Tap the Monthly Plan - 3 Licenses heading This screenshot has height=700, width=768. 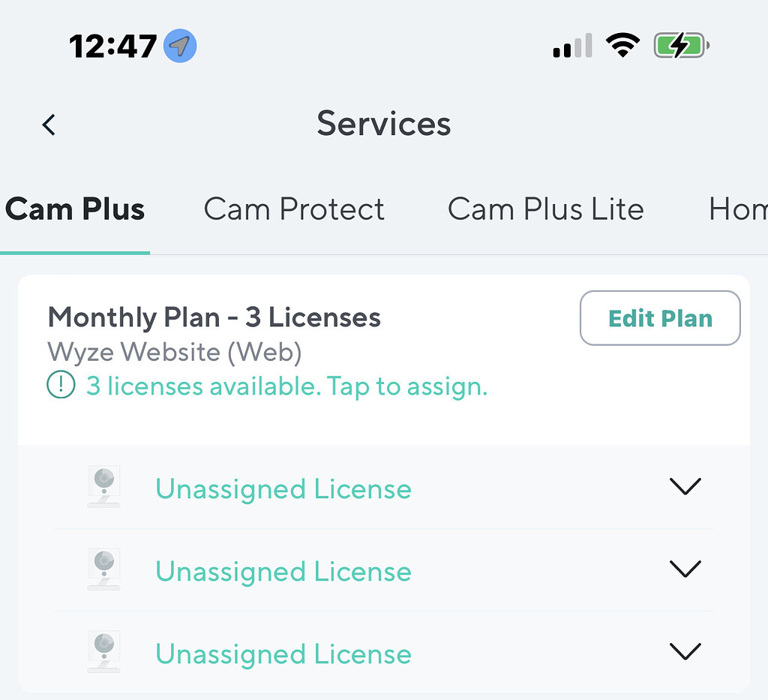[x=214, y=317]
